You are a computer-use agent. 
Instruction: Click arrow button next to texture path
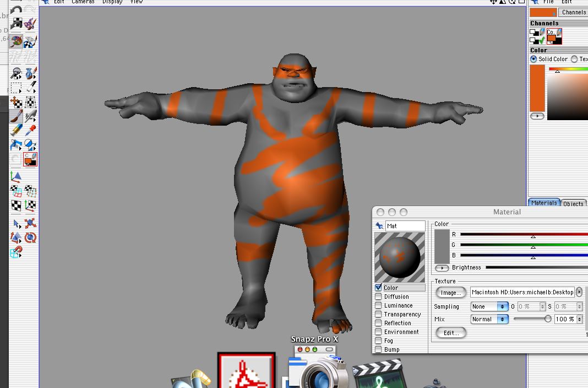point(579,292)
